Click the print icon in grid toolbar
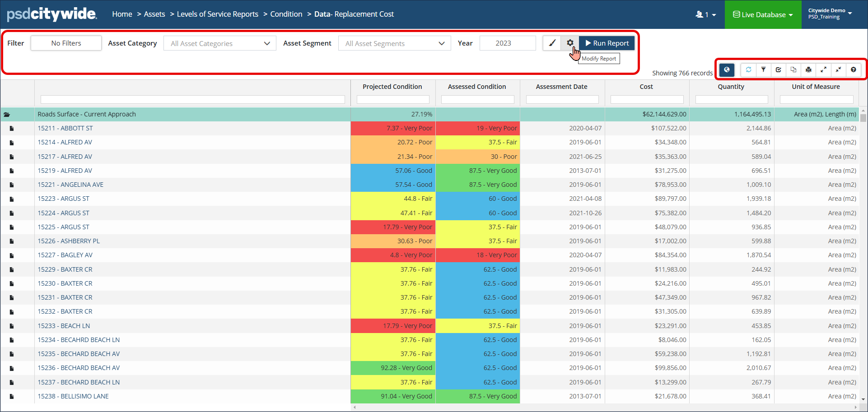Viewport: 868px width, 412px height. click(808, 69)
